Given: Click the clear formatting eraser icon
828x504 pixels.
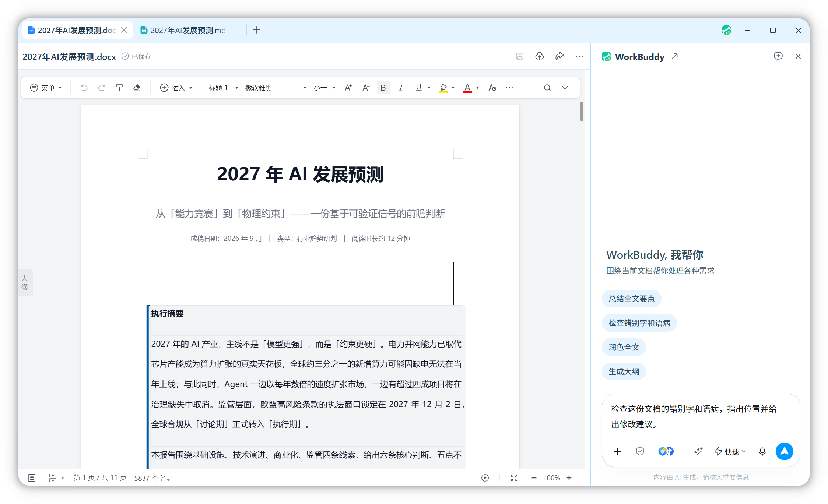Looking at the screenshot, I should [137, 88].
